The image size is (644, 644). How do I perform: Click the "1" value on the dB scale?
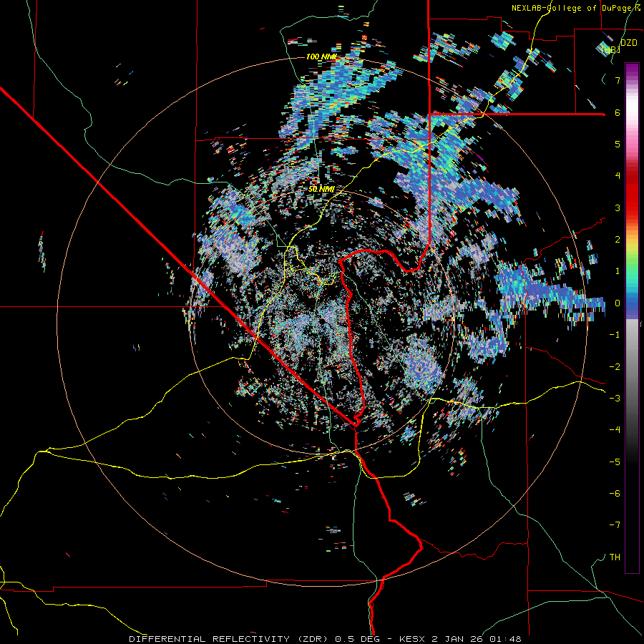click(618, 271)
